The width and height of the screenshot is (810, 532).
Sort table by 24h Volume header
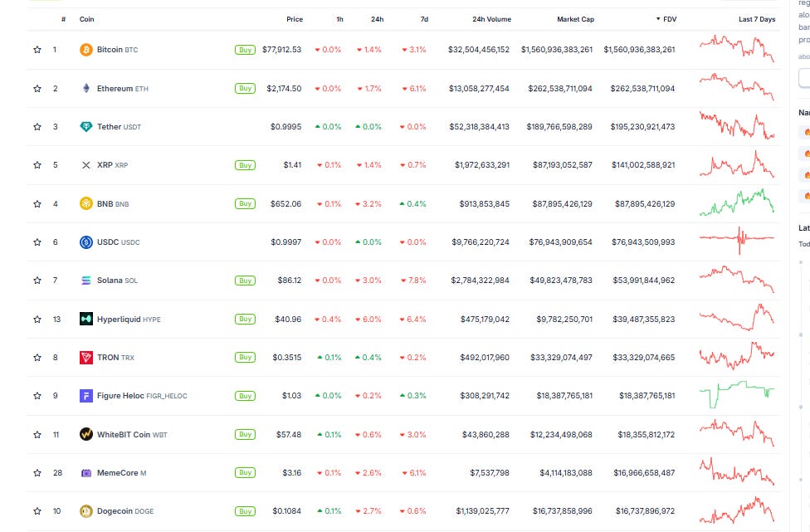492,19
